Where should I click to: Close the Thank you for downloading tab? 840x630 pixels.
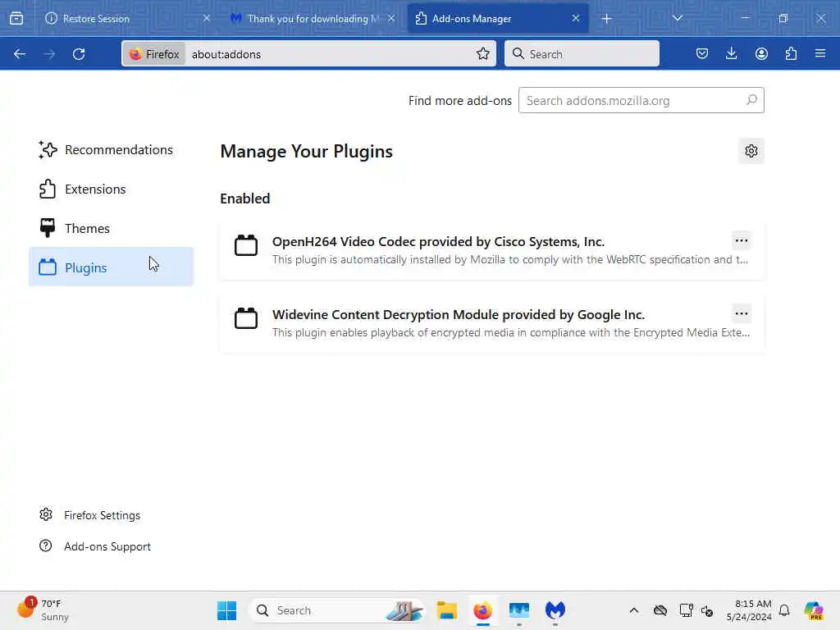(x=391, y=18)
